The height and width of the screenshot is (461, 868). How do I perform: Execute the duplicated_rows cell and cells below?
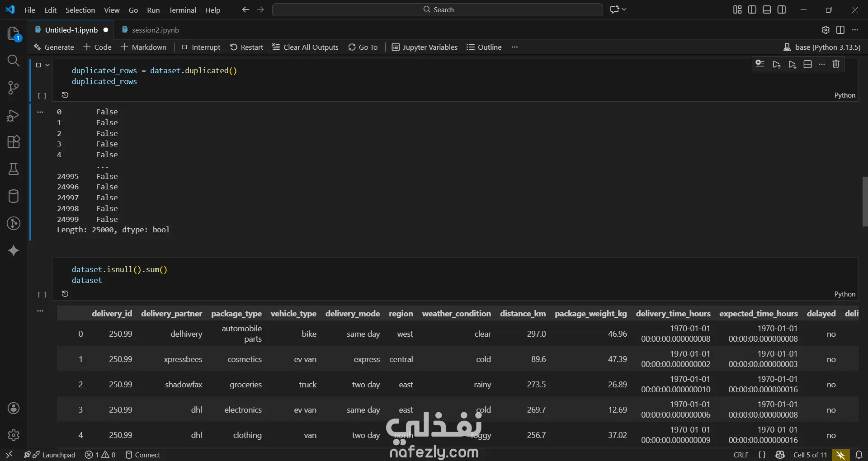coord(792,64)
